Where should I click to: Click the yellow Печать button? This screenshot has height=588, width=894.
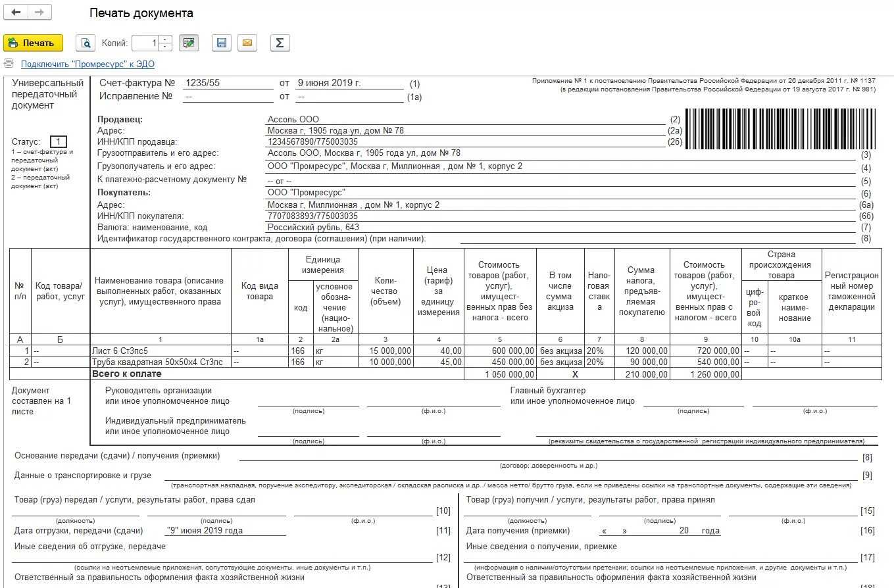point(34,43)
